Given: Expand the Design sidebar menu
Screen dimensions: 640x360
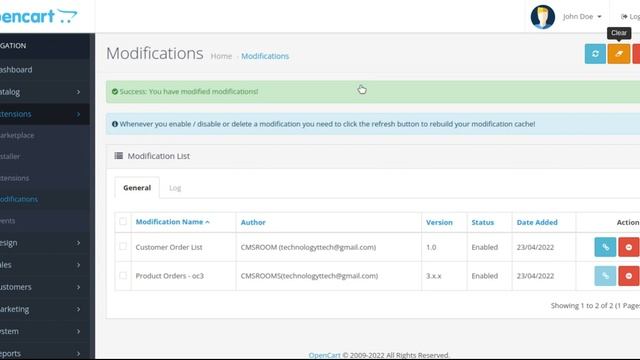Looking at the screenshot, I should (45, 243).
